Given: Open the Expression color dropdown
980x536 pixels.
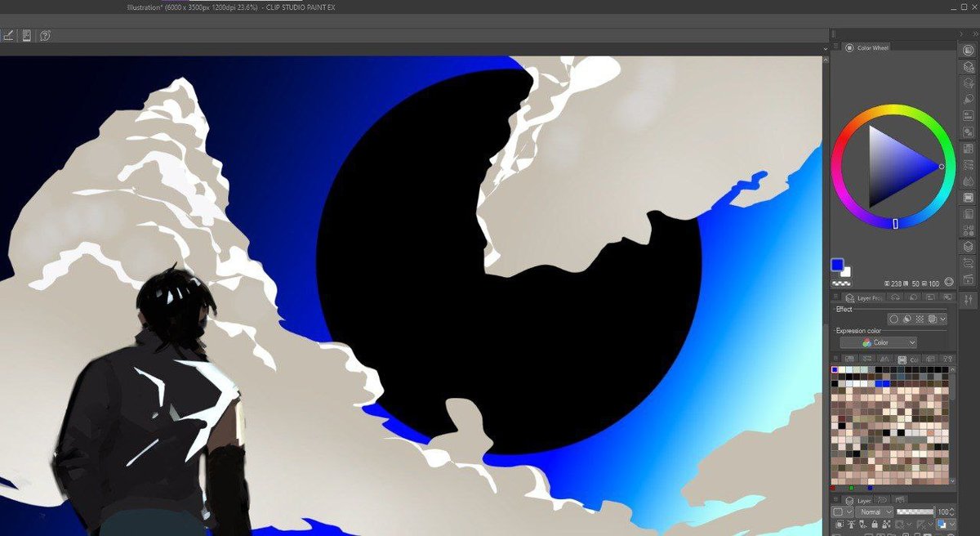Looking at the screenshot, I should pos(878,343).
